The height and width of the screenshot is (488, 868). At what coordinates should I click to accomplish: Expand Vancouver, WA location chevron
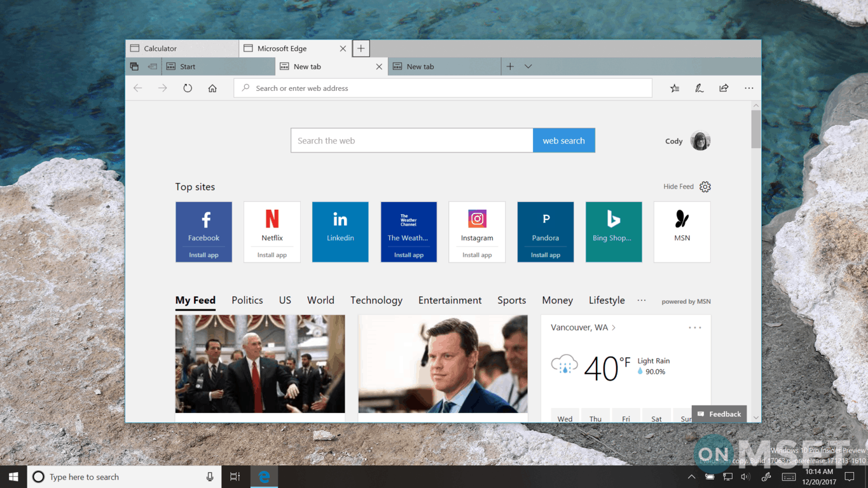coord(614,328)
